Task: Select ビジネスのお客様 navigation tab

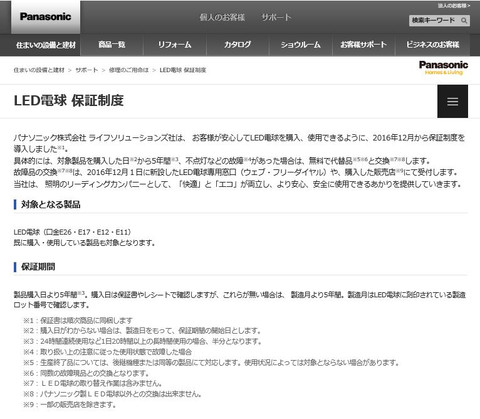Action: pos(432,45)
